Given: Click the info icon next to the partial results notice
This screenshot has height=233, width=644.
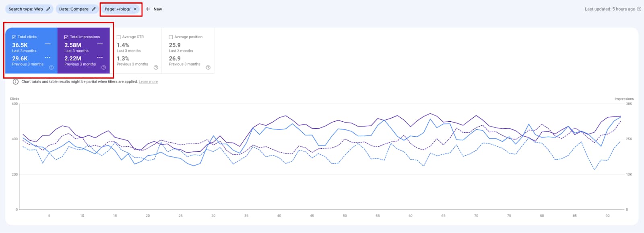Looking at the screenshot, I should tap(15, 81).
